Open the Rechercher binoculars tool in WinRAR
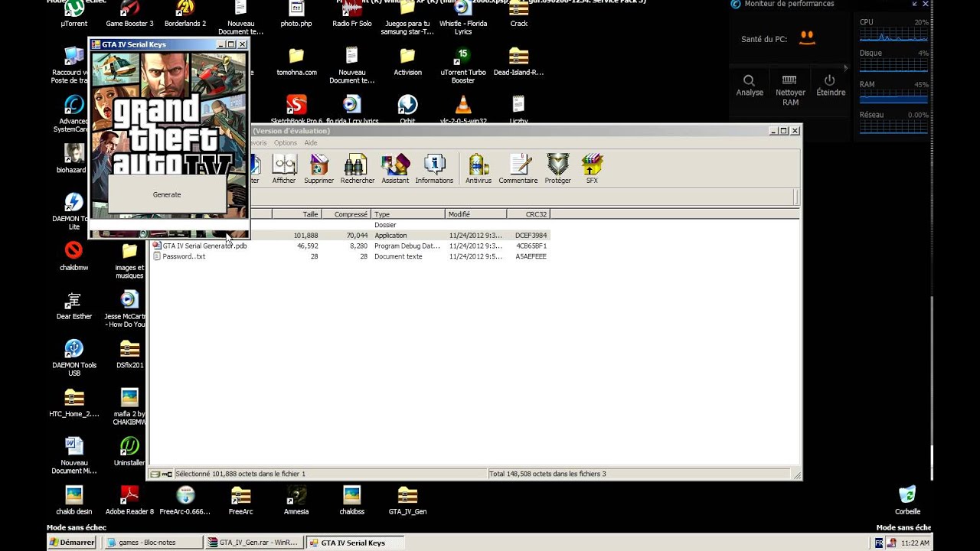This screenshot has width=980, height=551. (358, 169)
